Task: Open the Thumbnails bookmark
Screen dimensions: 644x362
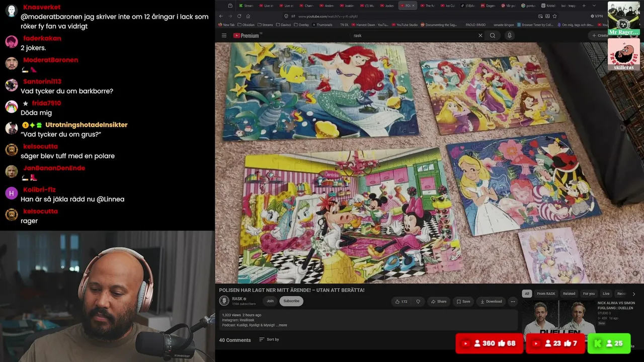Action: pyautogui.click(x=322, y=25)
